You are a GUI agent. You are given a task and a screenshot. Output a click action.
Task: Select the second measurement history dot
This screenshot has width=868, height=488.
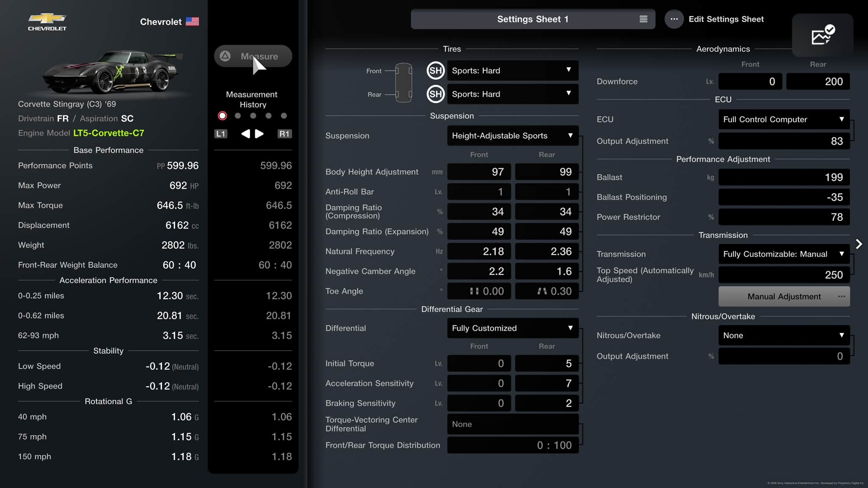(x=238, y=116)
